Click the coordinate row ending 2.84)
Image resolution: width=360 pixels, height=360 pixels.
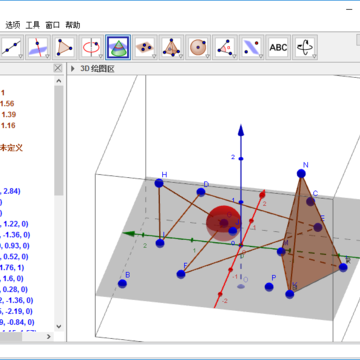pyautogui.click(x=10, y=191)
